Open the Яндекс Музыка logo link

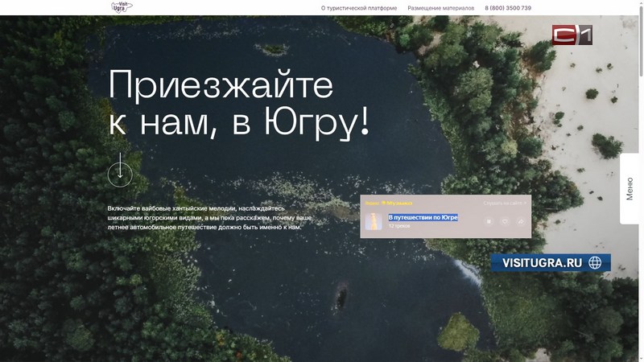[x=389, y=203]
